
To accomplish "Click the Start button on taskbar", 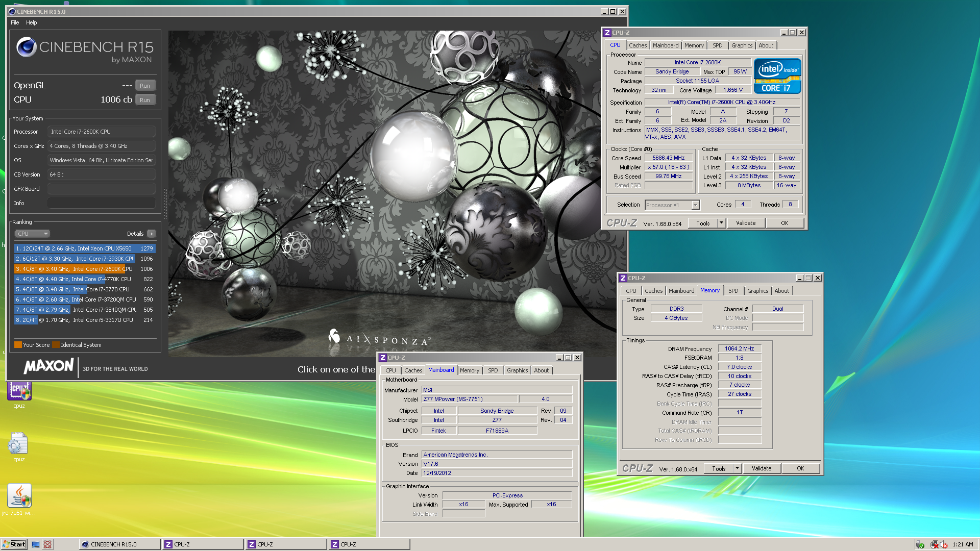I will point(14,544).
